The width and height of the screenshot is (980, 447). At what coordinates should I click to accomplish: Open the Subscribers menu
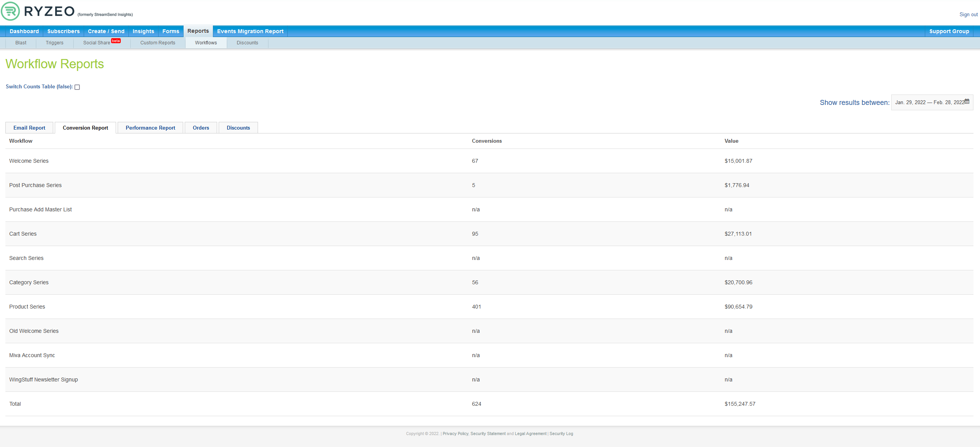(x=63, y=31)
